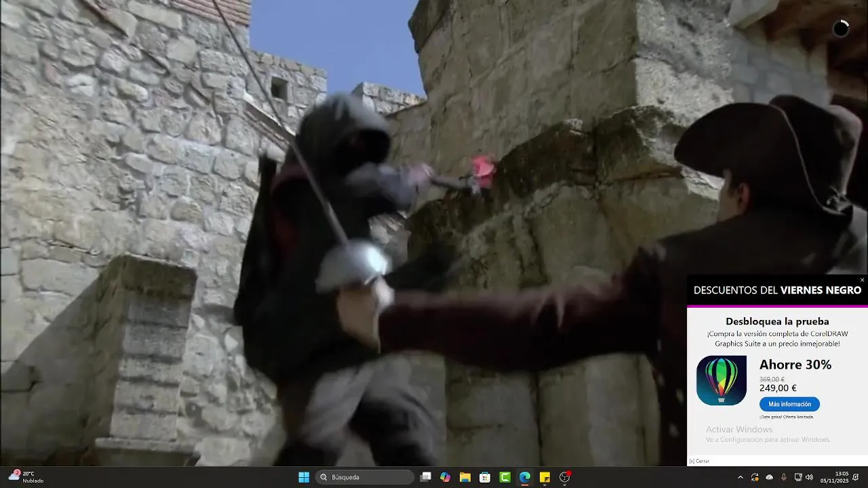Switch to Microsoft Edge in the taskbar
868x488 pixels.
click(525, 477)
